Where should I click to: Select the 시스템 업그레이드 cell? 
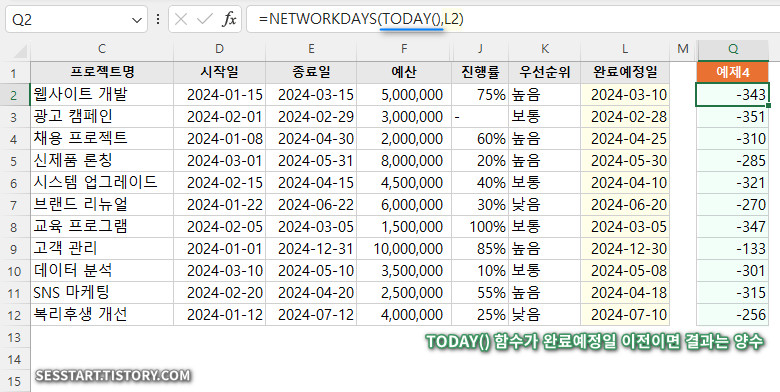[x=102, y=183]
